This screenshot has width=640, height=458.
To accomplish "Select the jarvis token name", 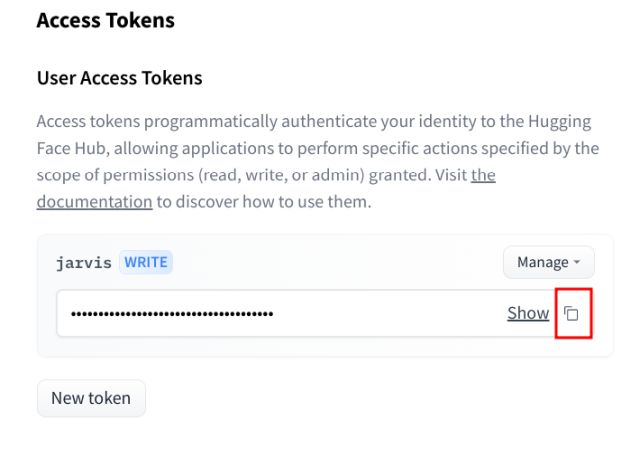I will coord(84,262).
